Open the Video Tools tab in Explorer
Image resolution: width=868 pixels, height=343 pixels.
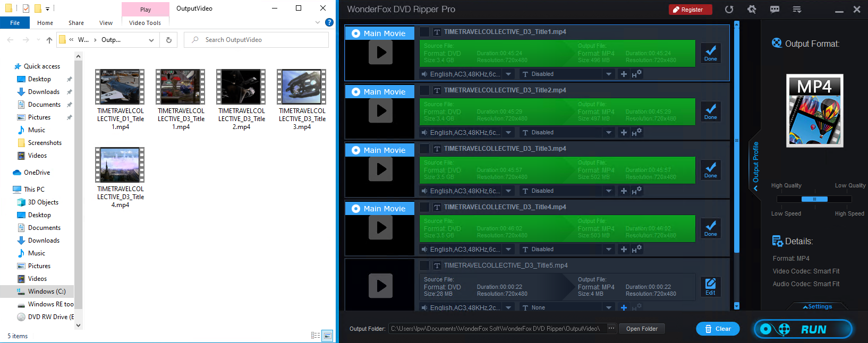point(145,23)
